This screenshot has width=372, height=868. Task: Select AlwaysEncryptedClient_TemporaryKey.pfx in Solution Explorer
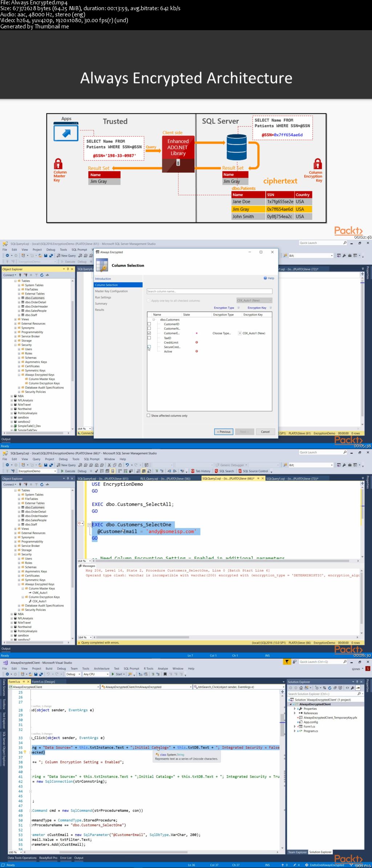coord(330,718)
